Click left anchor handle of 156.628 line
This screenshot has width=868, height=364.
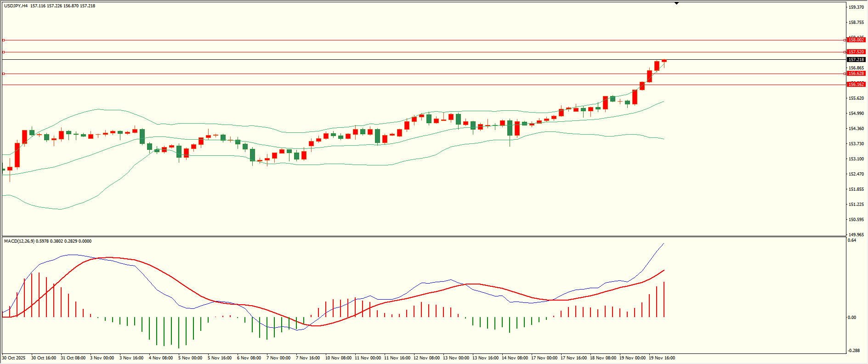point(4,74)
